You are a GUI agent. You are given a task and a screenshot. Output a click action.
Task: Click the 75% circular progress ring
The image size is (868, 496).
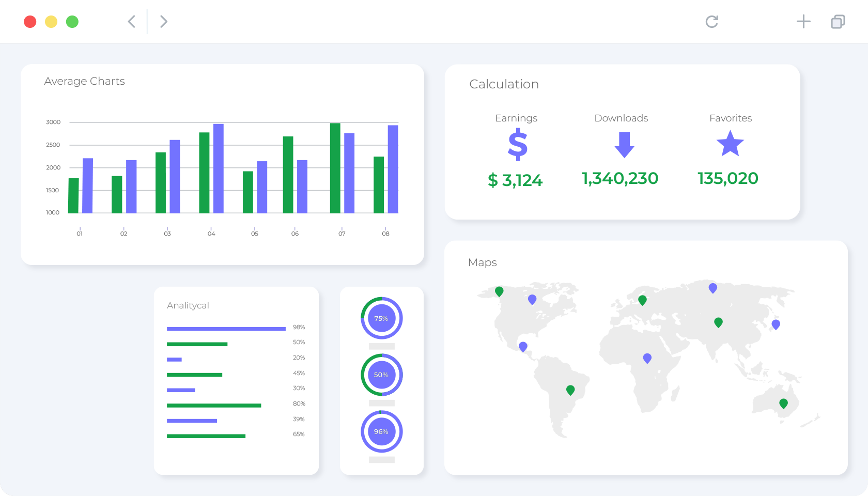(381, 318)
